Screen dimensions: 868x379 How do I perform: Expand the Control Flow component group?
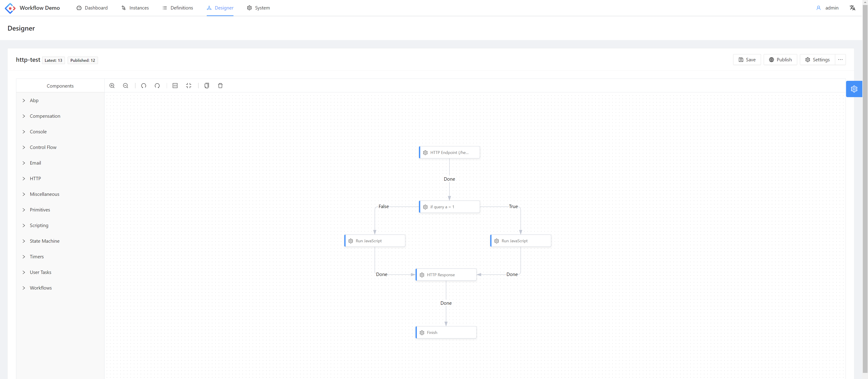43,147
